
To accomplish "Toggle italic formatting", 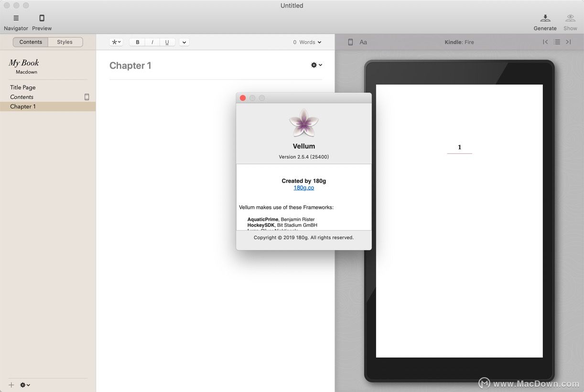I will click(x=152, y=42).
